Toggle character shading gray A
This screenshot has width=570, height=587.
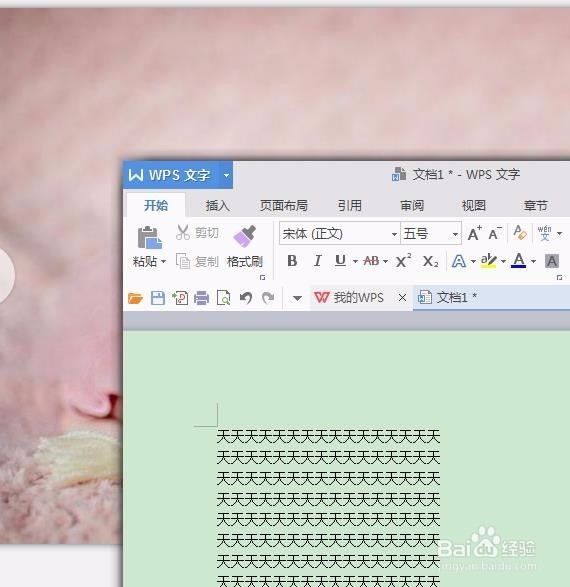pos(552,261)
